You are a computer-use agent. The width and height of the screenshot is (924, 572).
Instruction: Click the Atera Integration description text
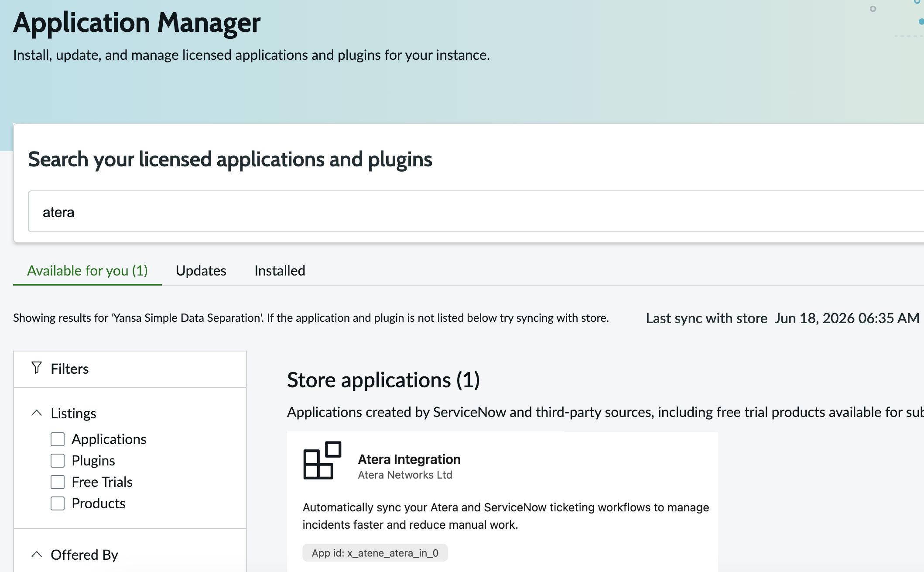point(506,516)
